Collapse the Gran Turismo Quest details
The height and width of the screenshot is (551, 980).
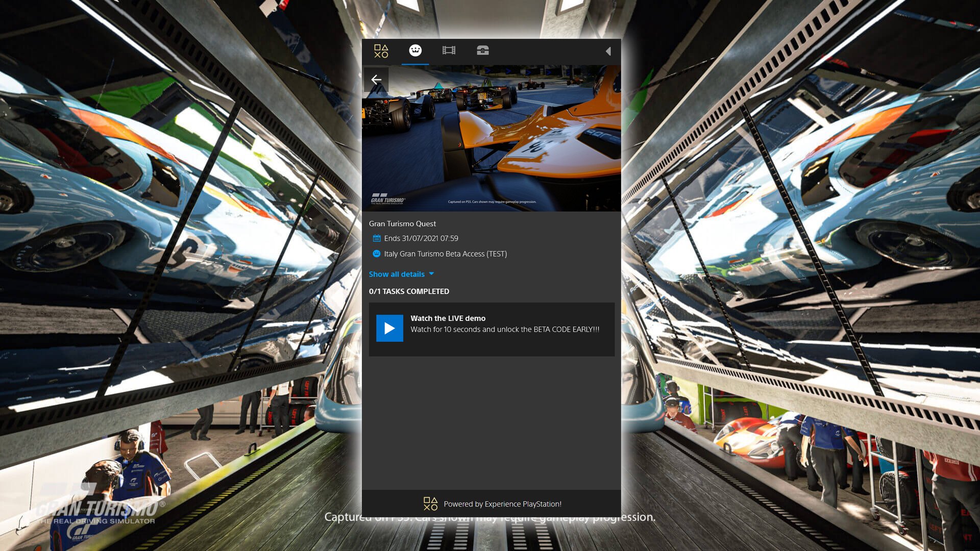(x=401, y=274)
